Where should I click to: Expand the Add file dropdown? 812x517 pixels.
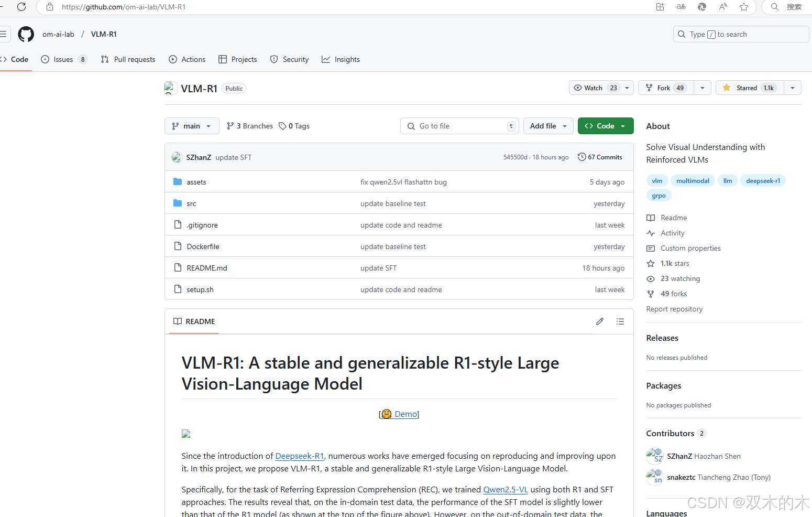548,126
